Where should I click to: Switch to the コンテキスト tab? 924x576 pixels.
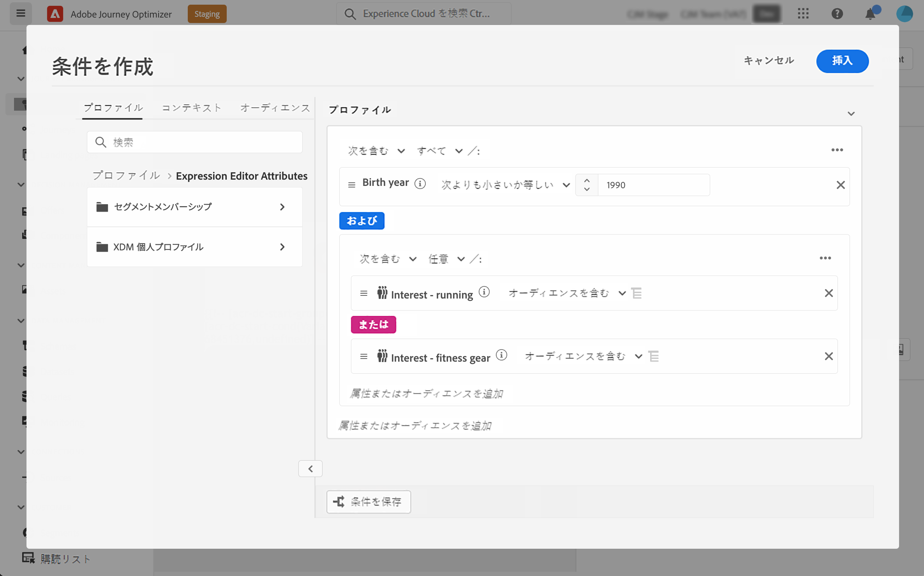point(191,108)
